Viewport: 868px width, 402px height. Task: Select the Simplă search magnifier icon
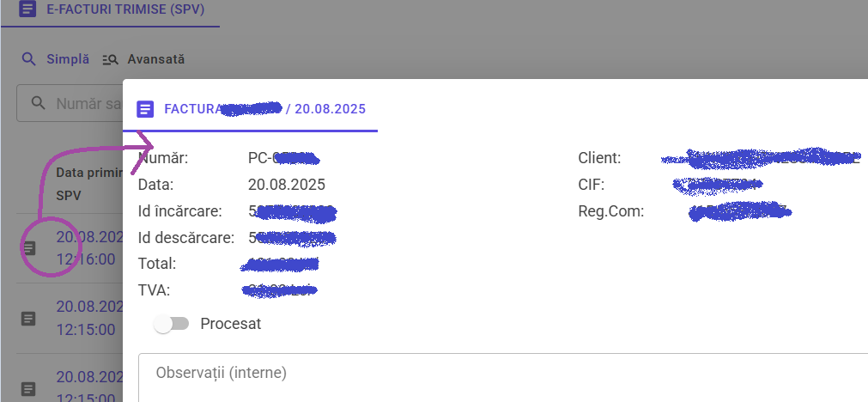(29, 59)
